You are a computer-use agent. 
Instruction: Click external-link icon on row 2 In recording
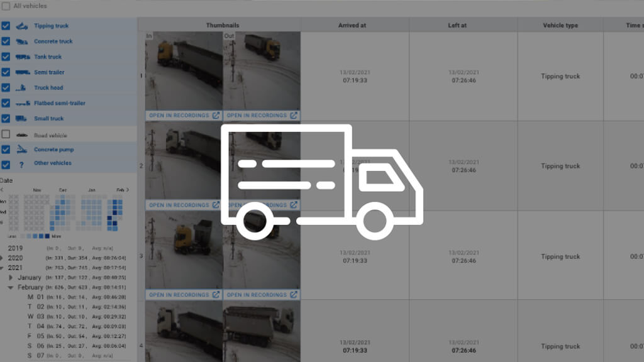pos(216,205)
